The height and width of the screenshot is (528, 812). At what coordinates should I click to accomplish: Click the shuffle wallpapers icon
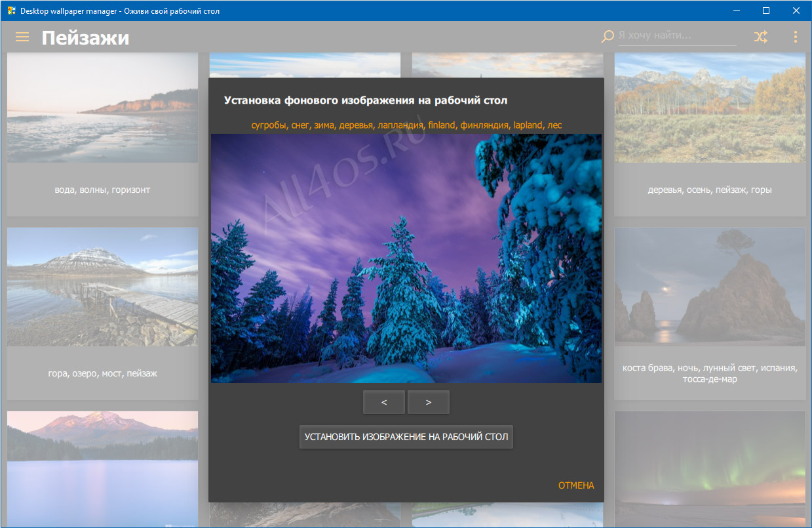coord(760,37)
